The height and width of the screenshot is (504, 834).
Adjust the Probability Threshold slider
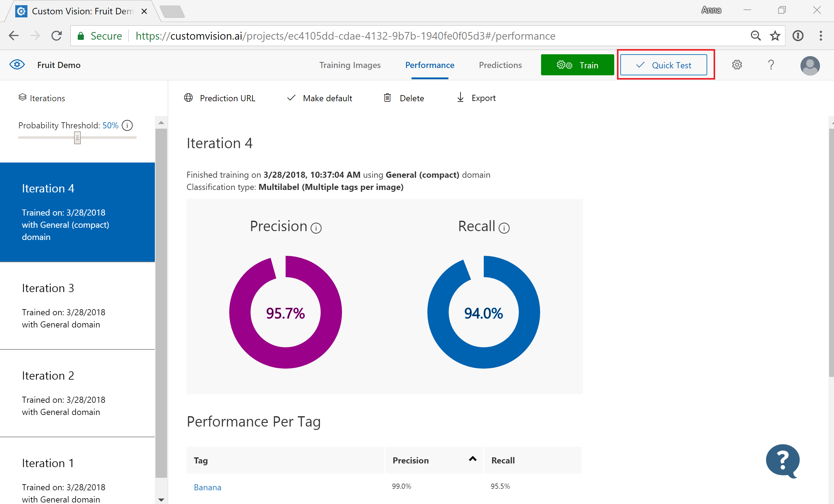pyautogui.click(x=77, y=138)
